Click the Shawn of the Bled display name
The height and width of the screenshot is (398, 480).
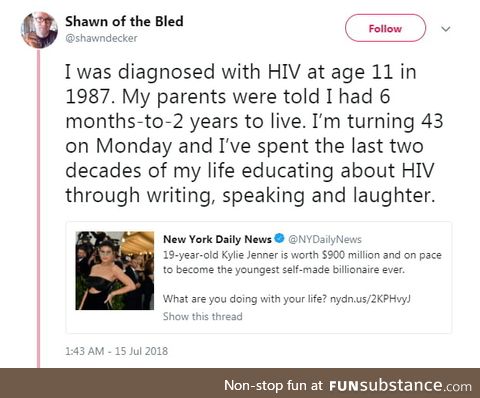(124, 21)
